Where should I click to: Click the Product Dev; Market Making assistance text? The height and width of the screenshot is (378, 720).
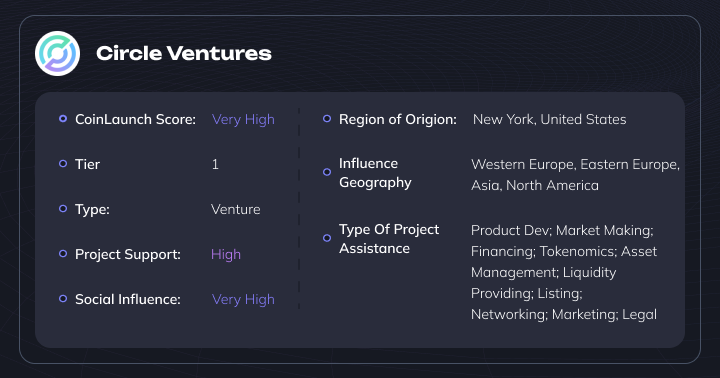click(562, 230)
